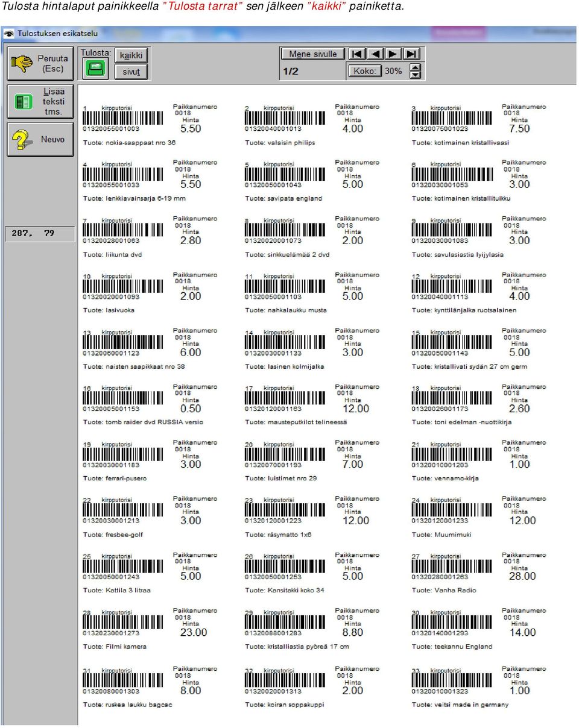Select the text 'Tuote: sinkkuelämää 2 dvd'
579x728 pixels.
tap(287, 254)
